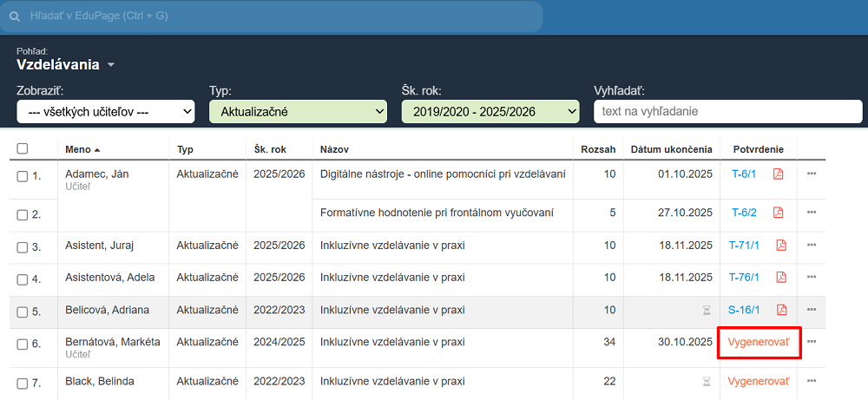This screenshot has height=400, width=868.
Task: Open school year range dropdown
Action: point(490,111)
